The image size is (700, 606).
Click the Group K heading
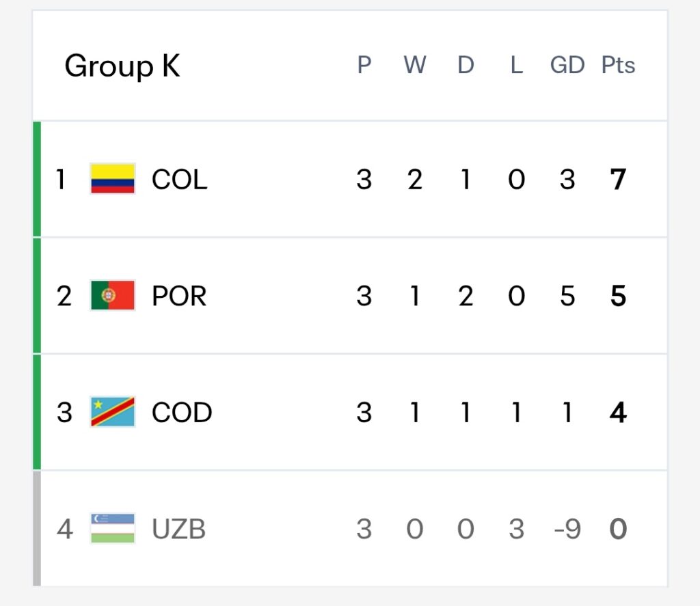(122, 66)
